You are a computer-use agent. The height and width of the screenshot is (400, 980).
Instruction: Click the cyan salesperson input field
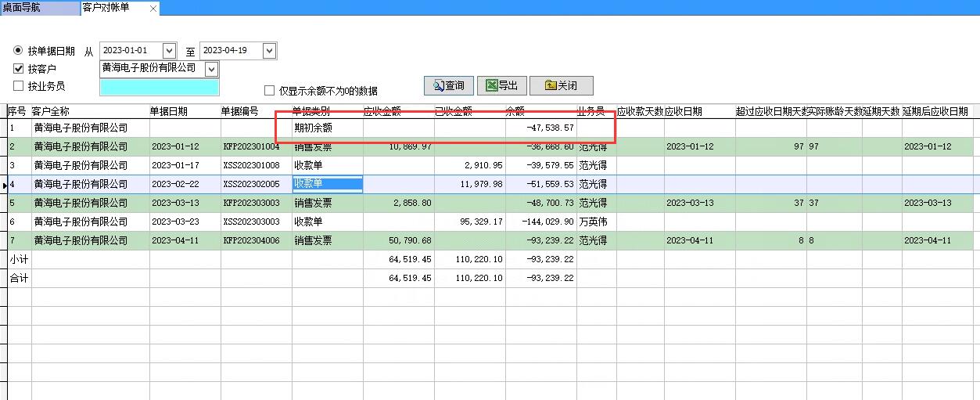pos(160,87)
